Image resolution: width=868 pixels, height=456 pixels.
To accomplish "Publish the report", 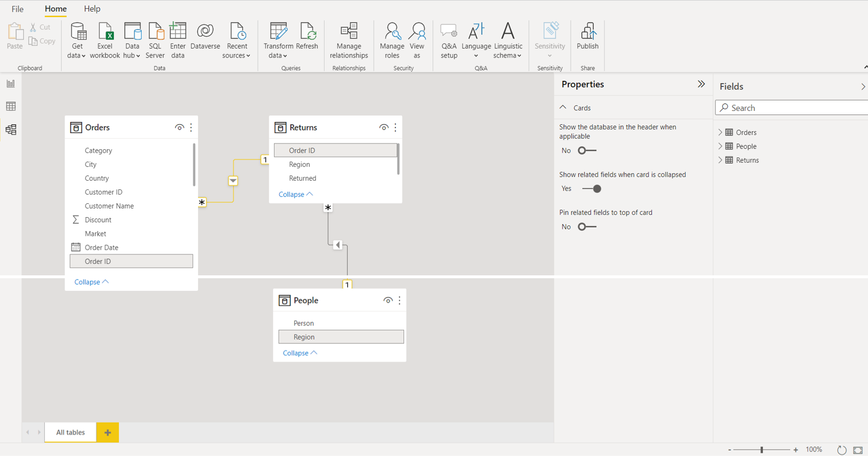I will tap(588, 36).
